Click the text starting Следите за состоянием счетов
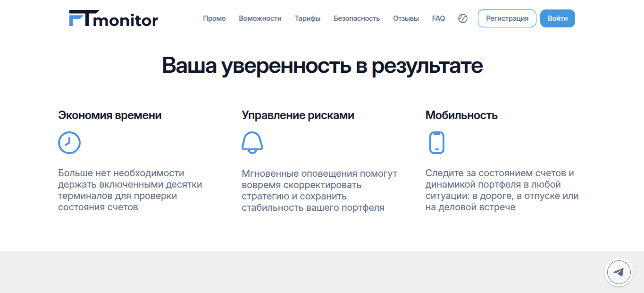644x293 pixels. pos(502,190)
